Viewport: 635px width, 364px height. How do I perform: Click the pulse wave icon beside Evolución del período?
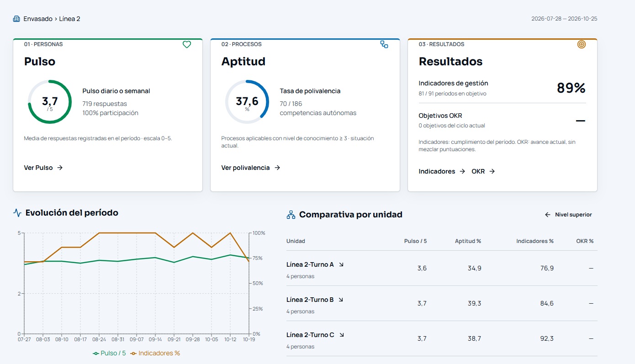(x=17, y=213)
